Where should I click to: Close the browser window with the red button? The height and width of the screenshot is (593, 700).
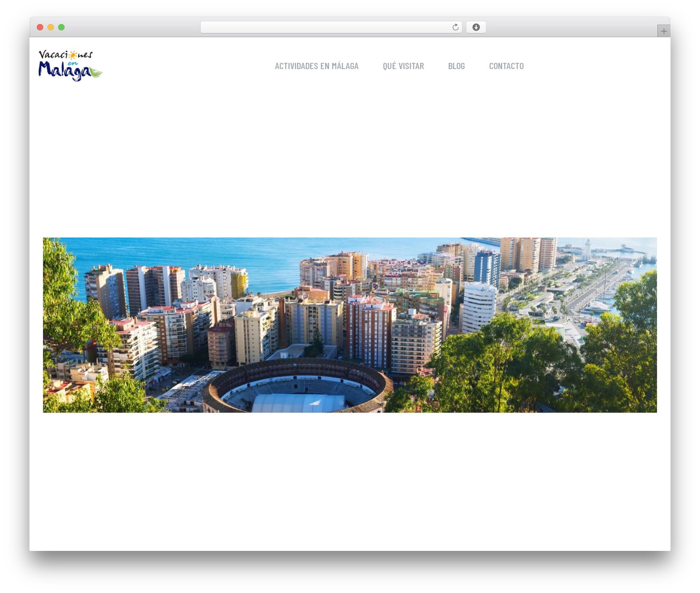(40, 27)
